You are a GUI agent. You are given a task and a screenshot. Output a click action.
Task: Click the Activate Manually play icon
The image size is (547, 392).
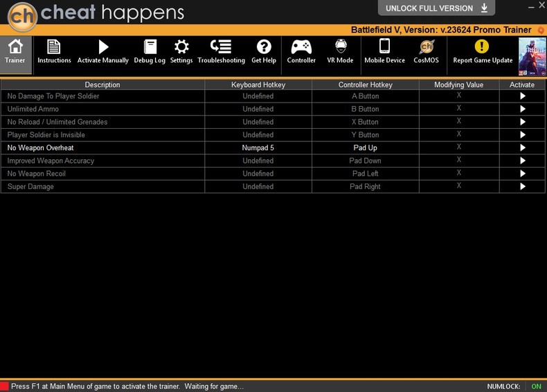click(x=103, y=47)
